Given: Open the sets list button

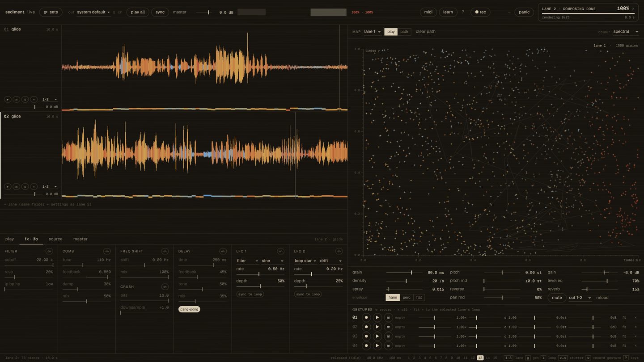Looking at the screenshot, I should point(51,12).
